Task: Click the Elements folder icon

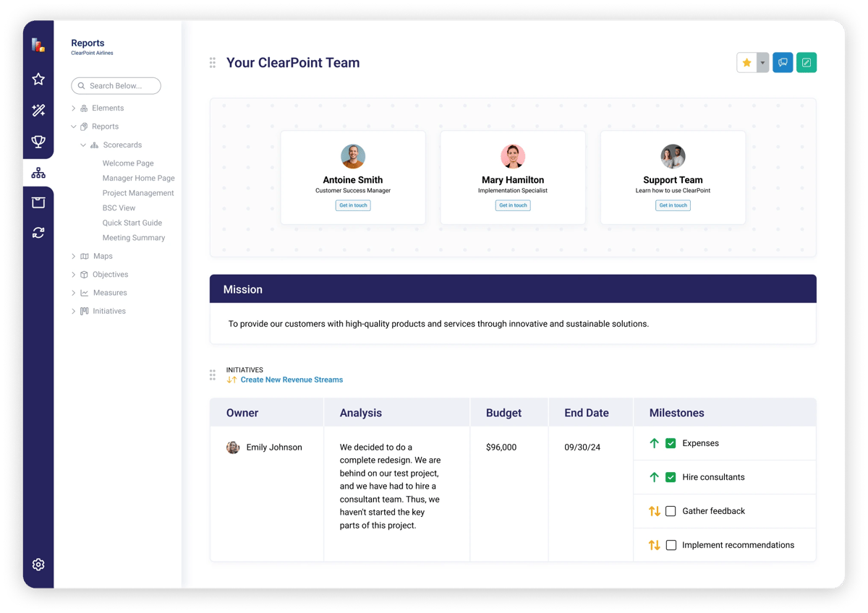Action: click(x=84, y=108)
